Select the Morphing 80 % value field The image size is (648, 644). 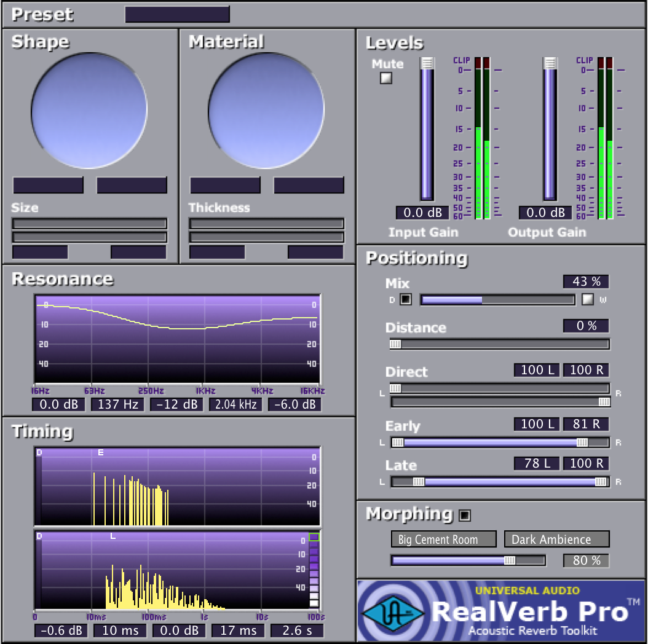[x=586, y=560]
